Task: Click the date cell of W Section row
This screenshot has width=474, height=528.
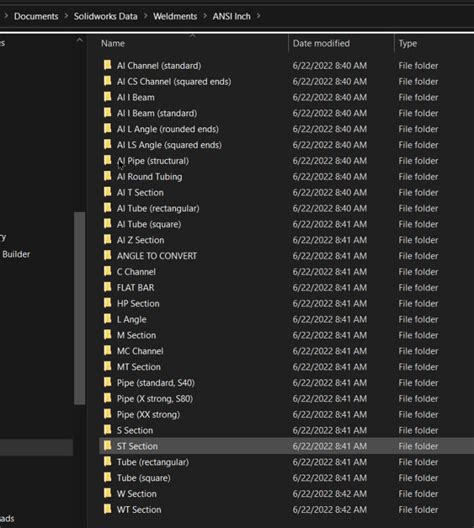Action: pyautogui.click(x=330, y=494)
